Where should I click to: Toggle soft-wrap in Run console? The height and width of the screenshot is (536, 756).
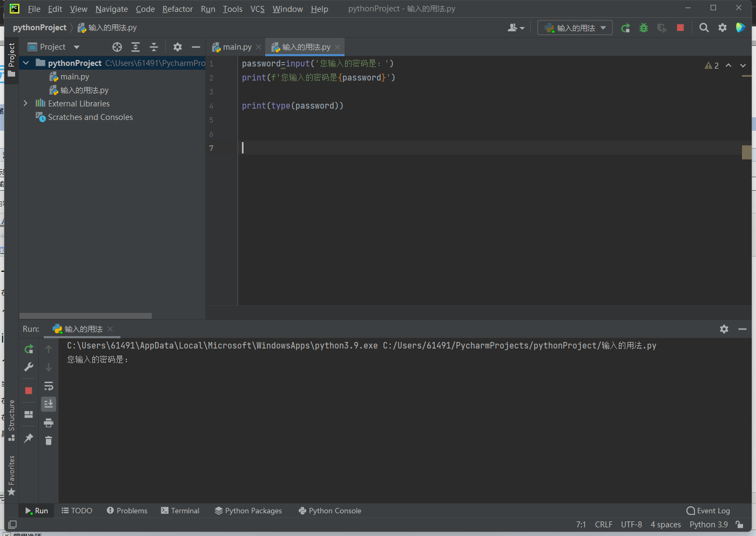click(x=49, y=386)
